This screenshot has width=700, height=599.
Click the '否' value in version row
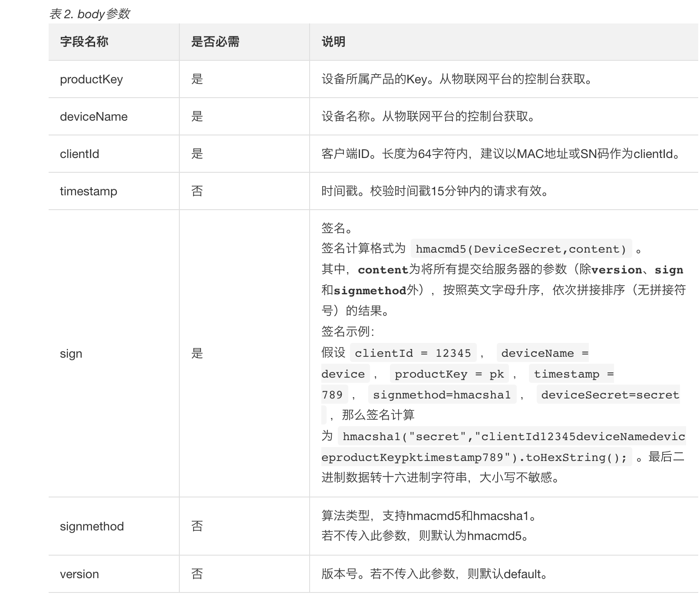coord(197,574)
